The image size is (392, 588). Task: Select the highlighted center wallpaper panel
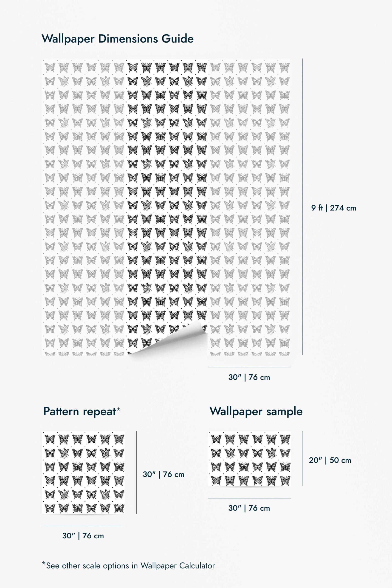click(166, 207)
